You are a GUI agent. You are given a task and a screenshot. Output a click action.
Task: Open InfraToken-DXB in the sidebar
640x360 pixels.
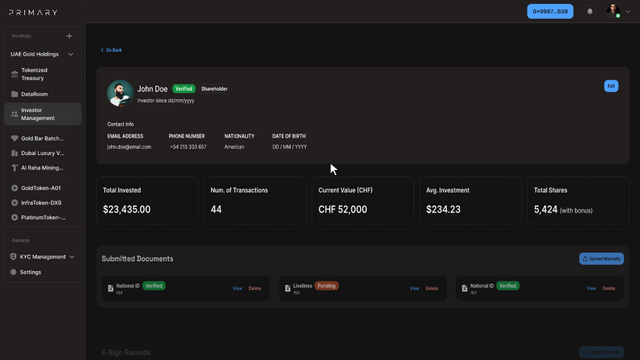[x=42, y=203]
